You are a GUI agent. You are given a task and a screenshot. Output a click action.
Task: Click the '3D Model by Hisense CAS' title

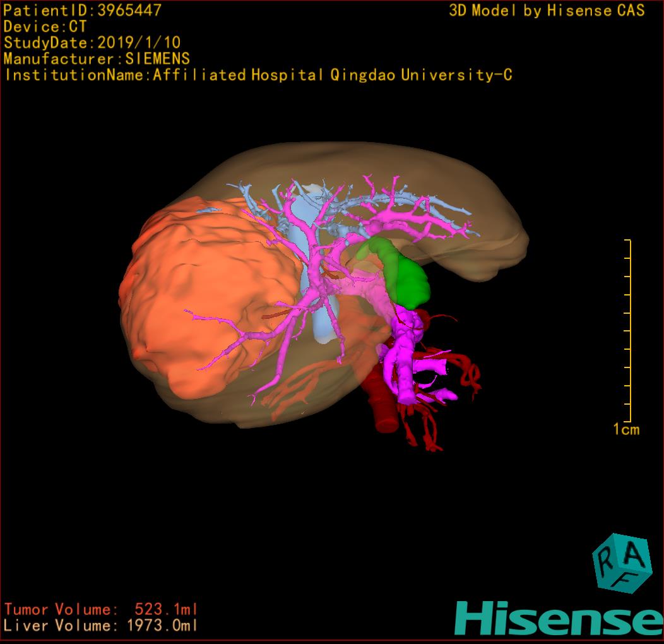click(x=547, y=11)
